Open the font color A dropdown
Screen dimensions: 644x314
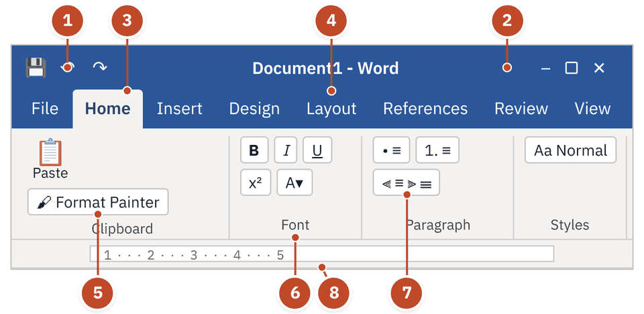click(x=294, y=182)
